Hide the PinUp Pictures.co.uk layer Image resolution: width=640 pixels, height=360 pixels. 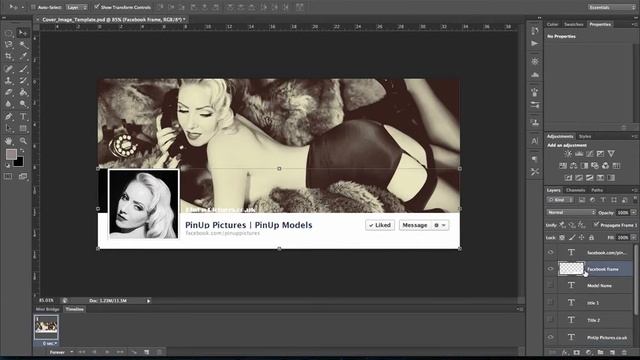(550, 337)
